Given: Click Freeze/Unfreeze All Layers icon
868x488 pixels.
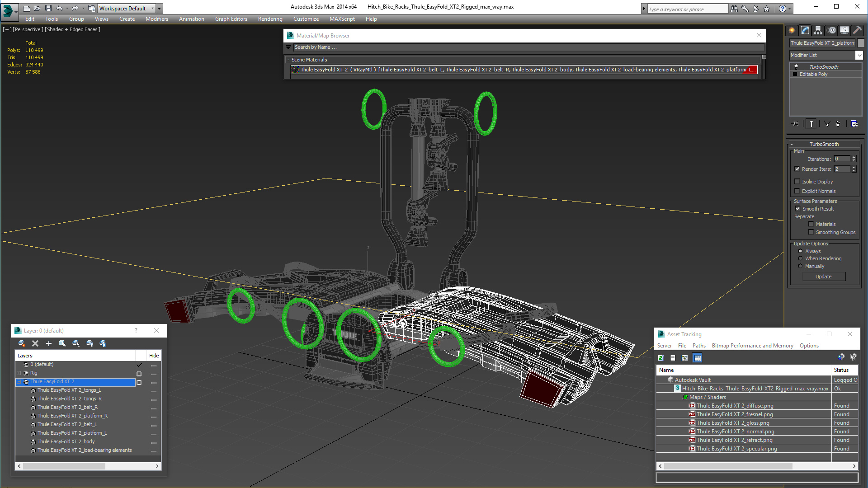Looking at the screenshot, I should coord(103,343).
